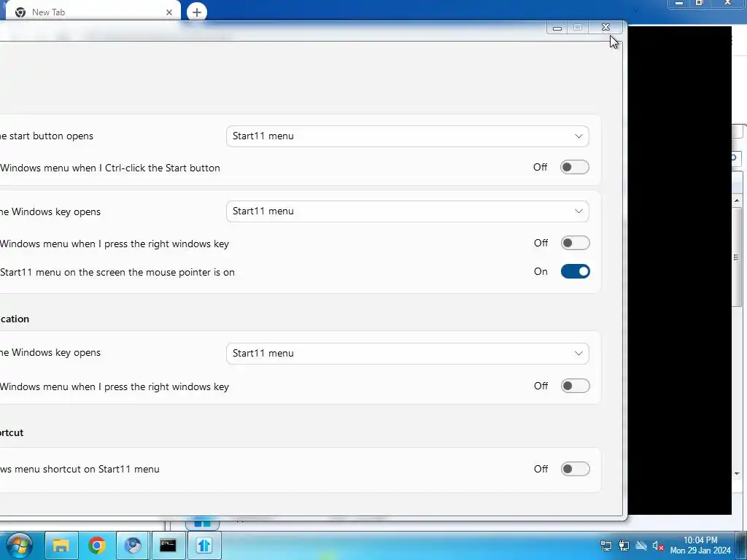Toggle the right windows key switch under 'cation' heading
The image size is (747, 560).
[575, 386]
